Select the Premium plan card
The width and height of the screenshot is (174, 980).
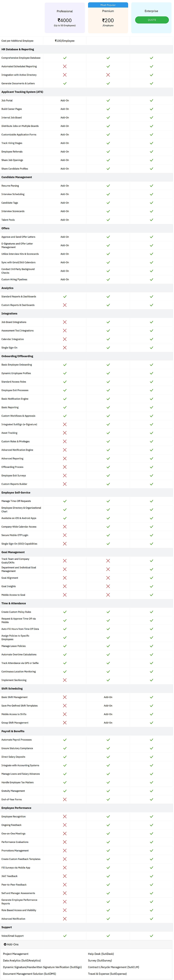tap(108, 20)
